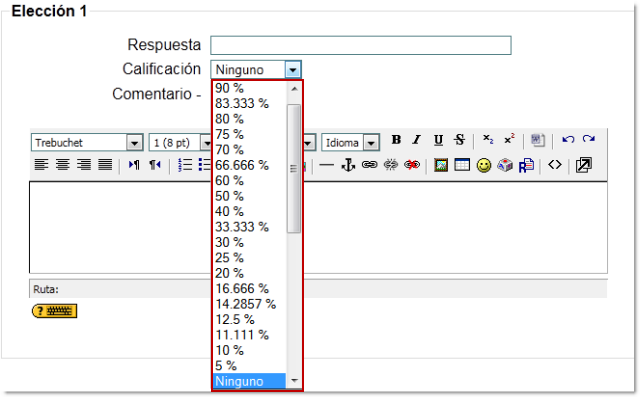Set left-to-right text direction
The height and width of the screenshot is (397, 640).
click(x=133, y=165)
